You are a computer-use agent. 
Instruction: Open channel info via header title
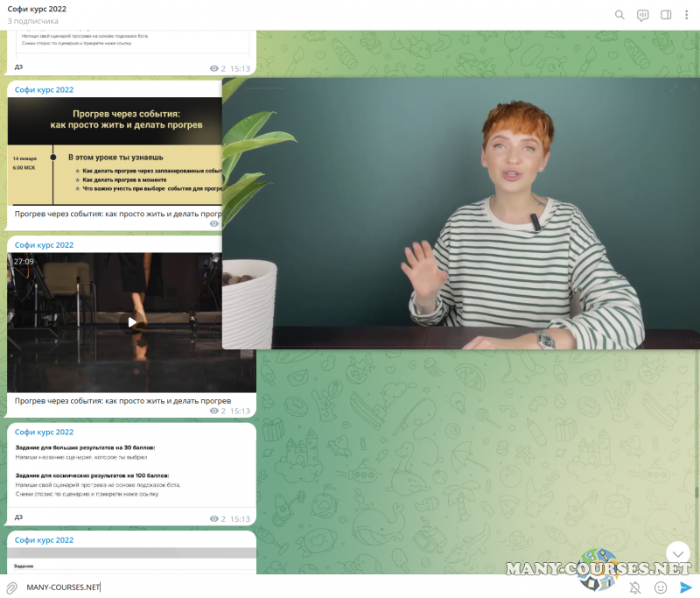37,9
